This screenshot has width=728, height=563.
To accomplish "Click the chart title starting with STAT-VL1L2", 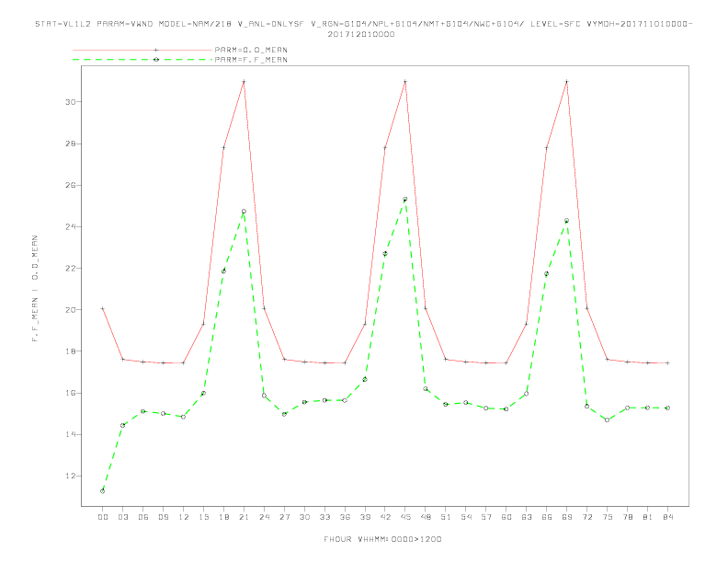I will [x=363, y=24].
